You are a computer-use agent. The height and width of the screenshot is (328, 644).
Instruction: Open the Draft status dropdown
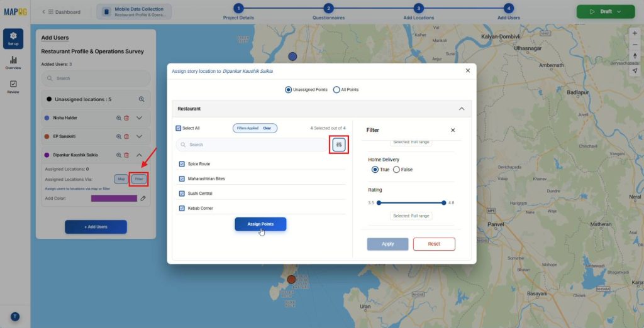[x=606, y=11]
